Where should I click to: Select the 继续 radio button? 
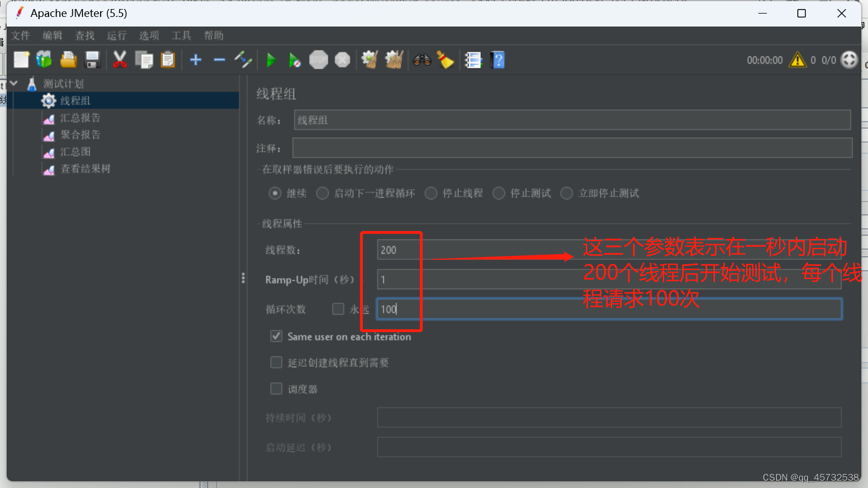[x=275, y=193]
